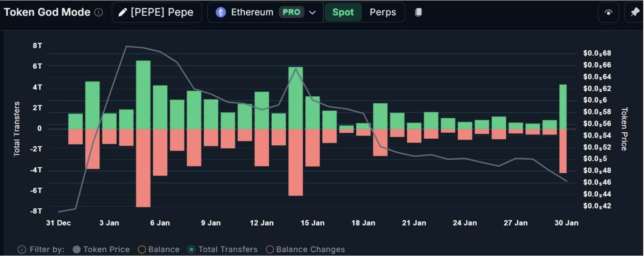Click the eye watch icon button
The height and width of the screenshot is (256, 644).
(608, 12)
